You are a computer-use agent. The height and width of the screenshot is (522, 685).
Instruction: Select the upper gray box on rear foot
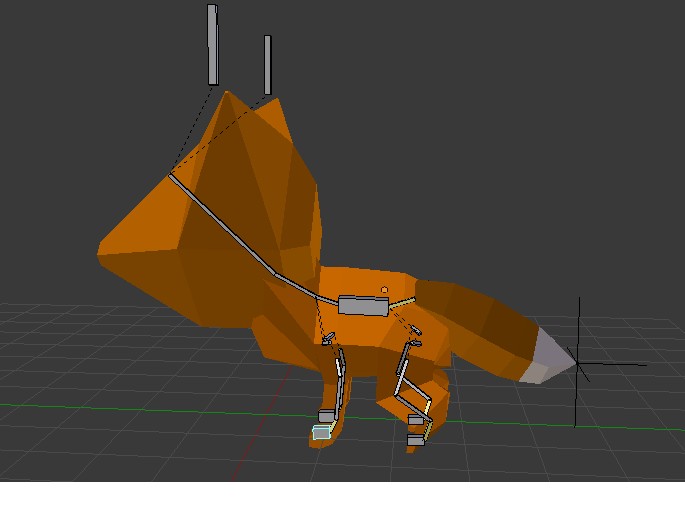point(416,421)
